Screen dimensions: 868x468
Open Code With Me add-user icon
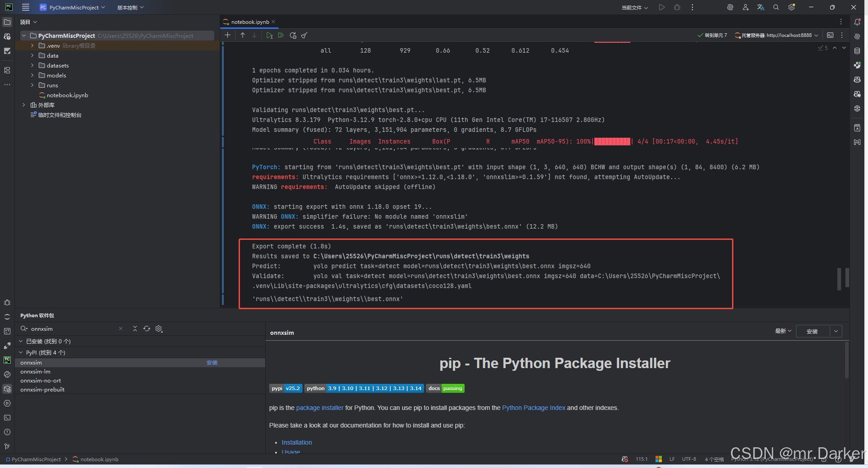746,7
